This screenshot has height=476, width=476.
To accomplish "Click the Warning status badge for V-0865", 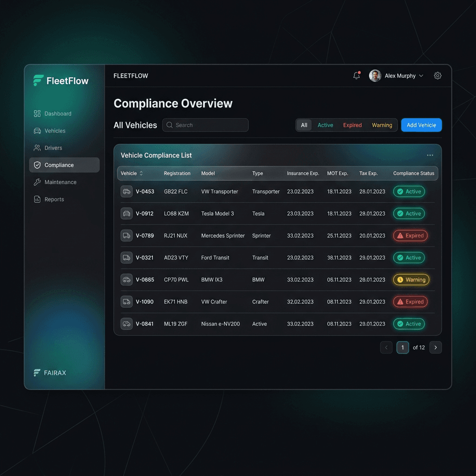I will pyautogui.click(x=411, y=279).
